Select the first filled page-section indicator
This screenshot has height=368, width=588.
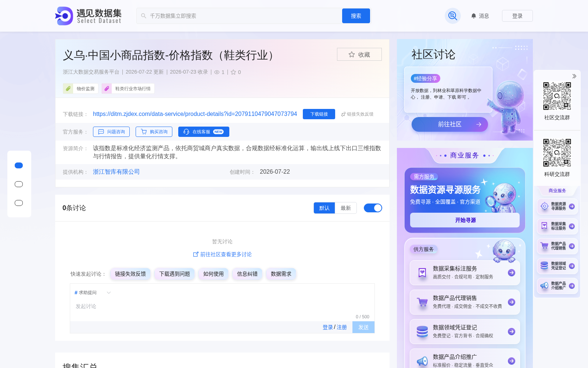click(x=19, y=166)
